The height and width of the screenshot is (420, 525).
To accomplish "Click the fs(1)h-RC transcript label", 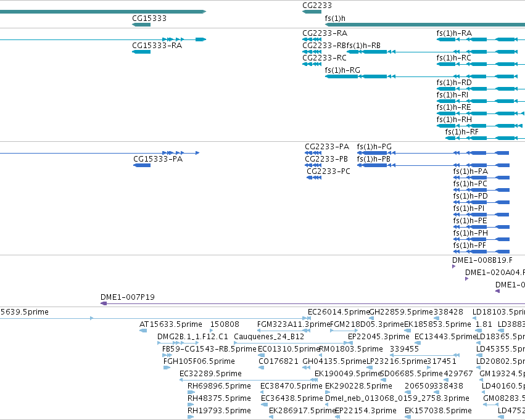I will click(x=453, y=58).
